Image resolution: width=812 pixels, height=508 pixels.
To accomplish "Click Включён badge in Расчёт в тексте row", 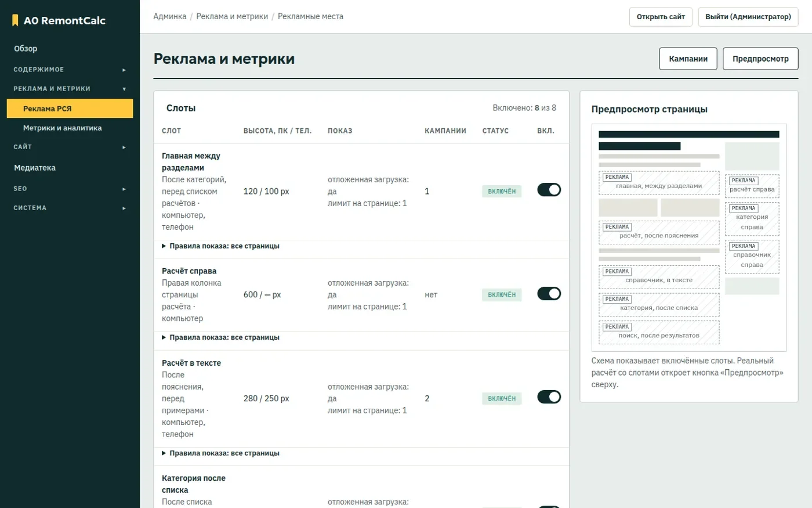I will point(502,398).
